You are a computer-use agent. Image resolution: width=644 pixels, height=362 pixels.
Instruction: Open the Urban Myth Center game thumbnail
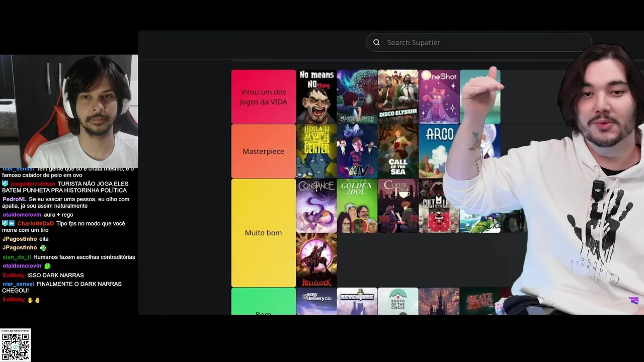316,151
